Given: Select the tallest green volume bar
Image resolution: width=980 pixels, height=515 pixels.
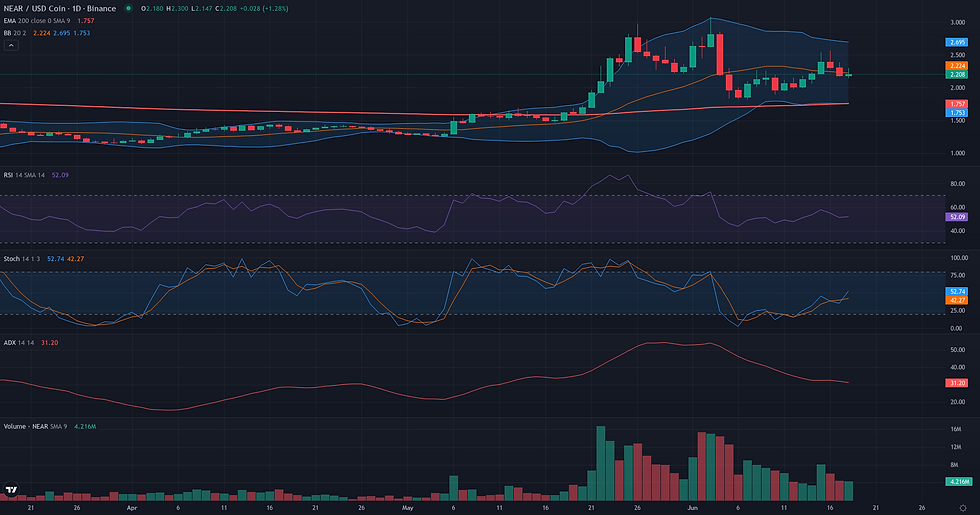Looking at the screenshot, I should pyautogui.click(x=601, y=463).
